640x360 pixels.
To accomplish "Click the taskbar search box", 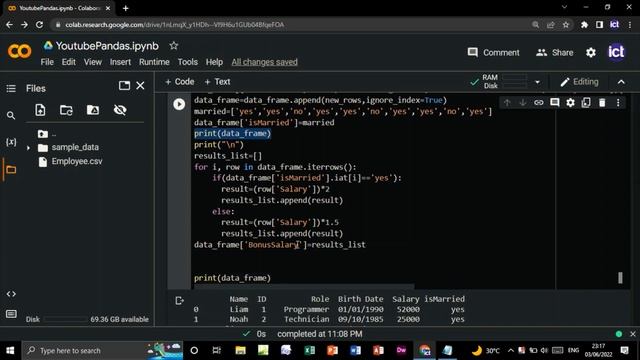I will point(102,350).
